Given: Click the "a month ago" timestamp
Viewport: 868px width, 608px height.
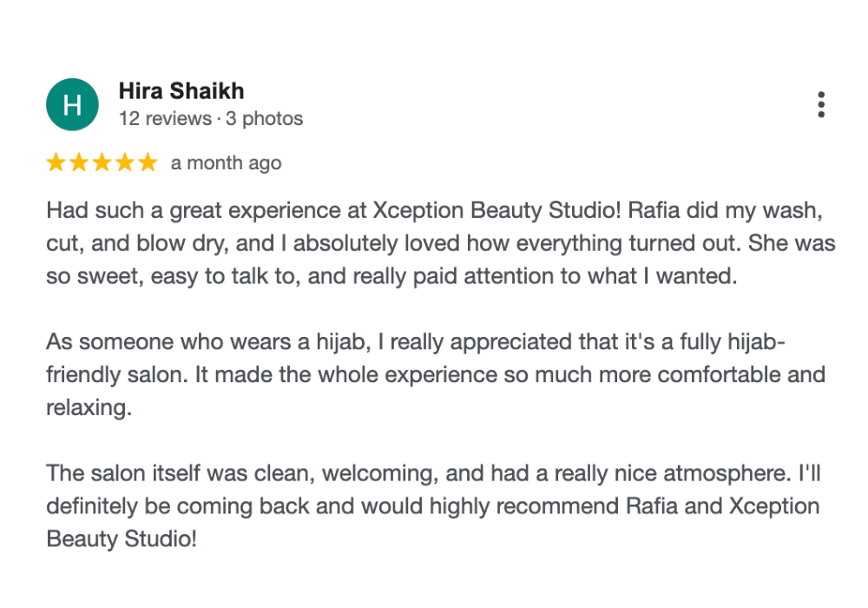Looking at the screenshot, I should 227,163.
